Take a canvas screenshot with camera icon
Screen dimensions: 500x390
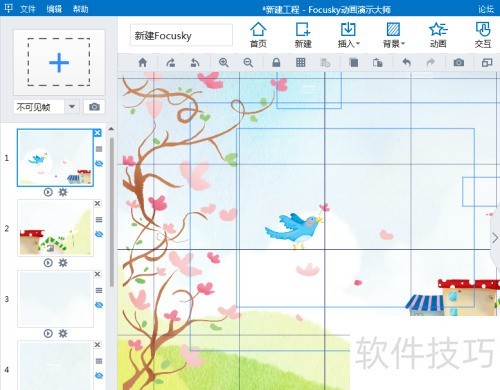pyautogui.click(x=459, y=62)
